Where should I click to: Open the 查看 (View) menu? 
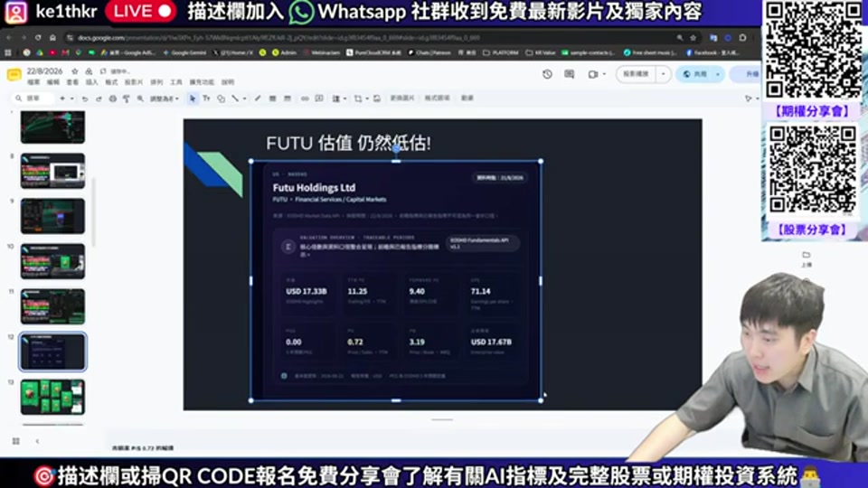[x=72, y=82]
